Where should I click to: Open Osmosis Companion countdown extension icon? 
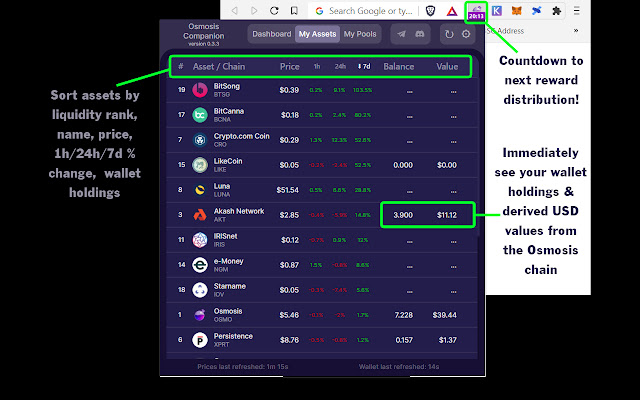point(476,12)
